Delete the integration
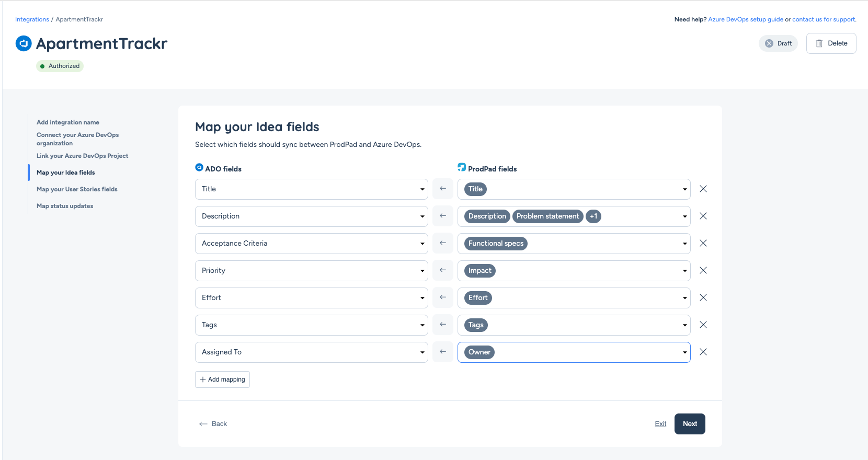Viewport: 868px width, 460px height. [831, 43]
